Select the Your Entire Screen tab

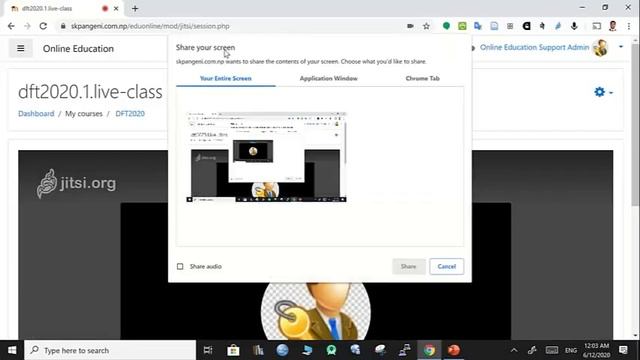[226, 78]
